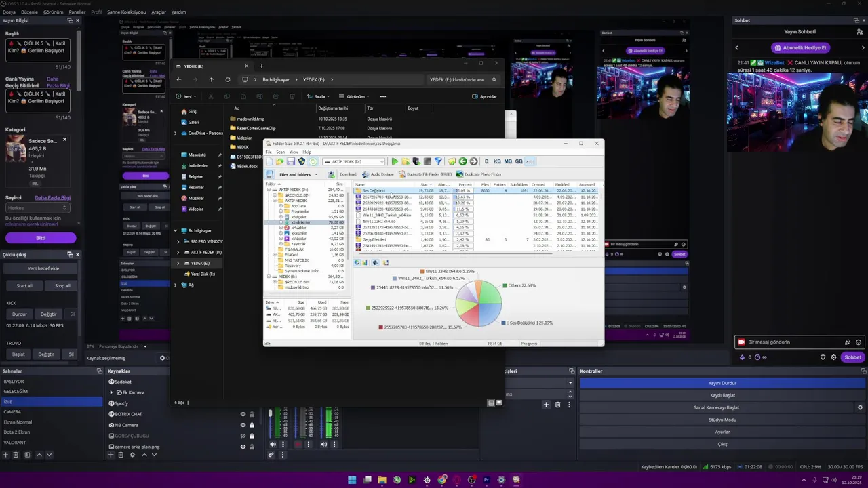
Task: Collapse Bu bilgisayar in Explorer sidebar
Action: pos(175,230)
